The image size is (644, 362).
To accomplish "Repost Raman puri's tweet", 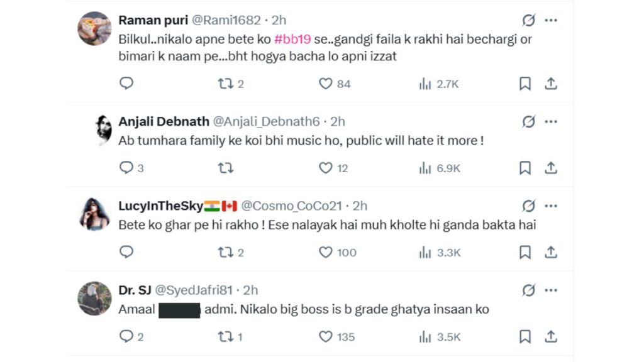I will 226,84.
